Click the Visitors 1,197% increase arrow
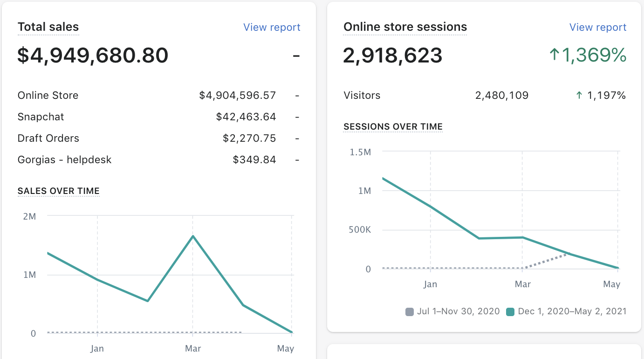The height and width of the screenshot is (359, 644). (x=579, y=95)
